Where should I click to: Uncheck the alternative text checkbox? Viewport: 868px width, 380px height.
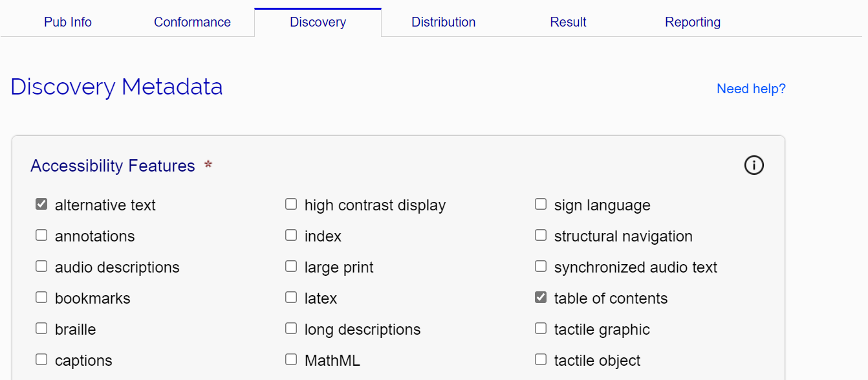[41, 205]
